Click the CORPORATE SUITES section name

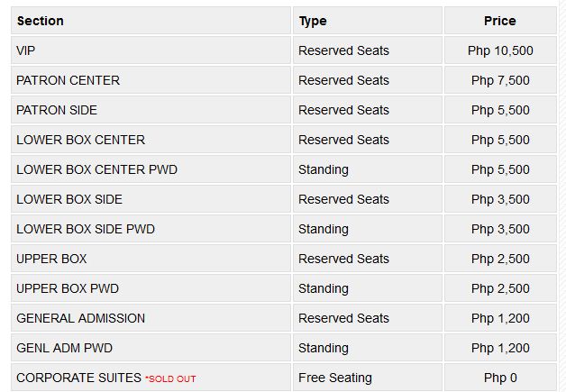point(78,378)
